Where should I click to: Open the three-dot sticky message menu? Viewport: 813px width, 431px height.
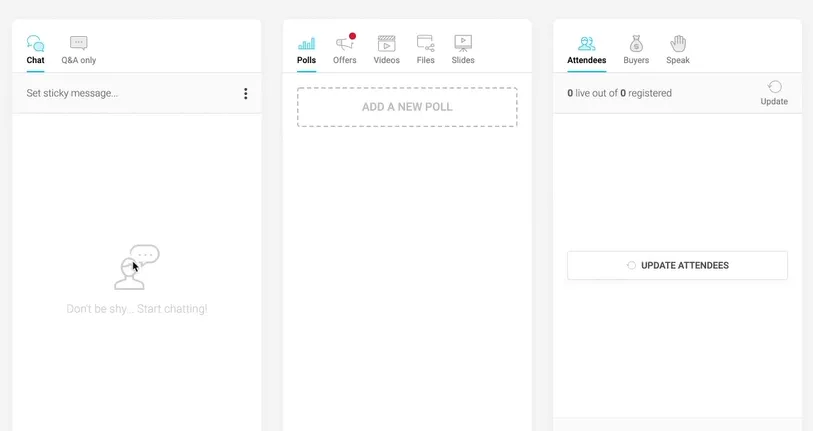[246, 93]
